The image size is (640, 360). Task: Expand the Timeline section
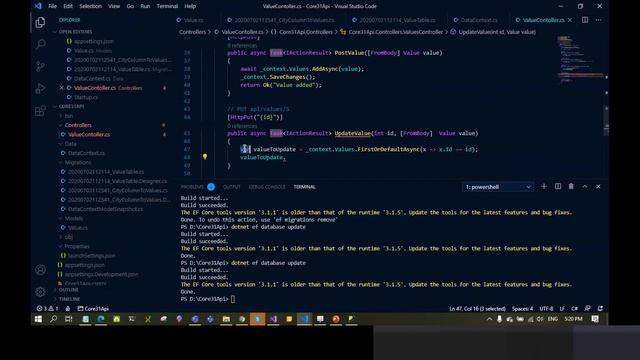coord(69,299)
